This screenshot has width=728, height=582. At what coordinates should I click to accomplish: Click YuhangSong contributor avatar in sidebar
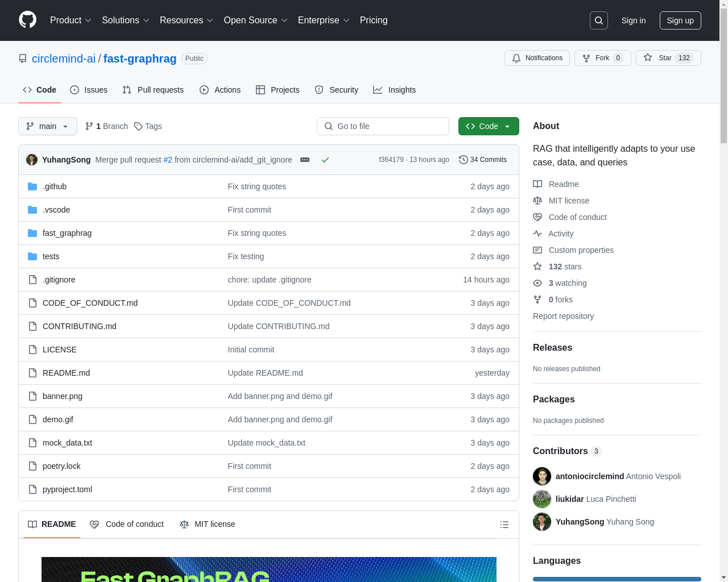coord(542,522)
